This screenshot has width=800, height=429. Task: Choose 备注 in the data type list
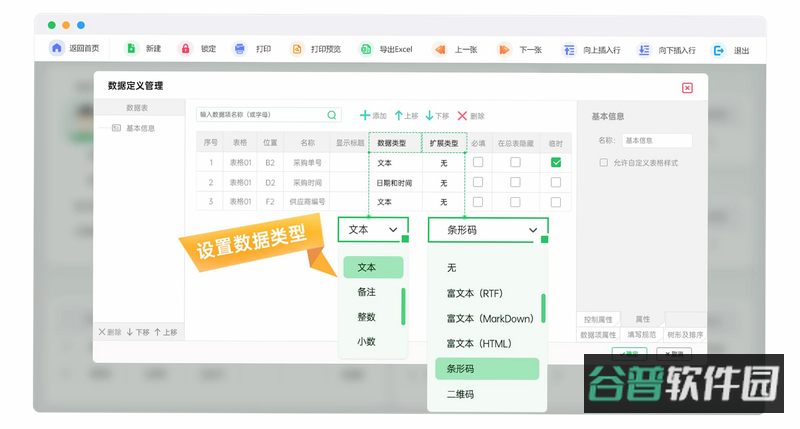click(366, 292)
